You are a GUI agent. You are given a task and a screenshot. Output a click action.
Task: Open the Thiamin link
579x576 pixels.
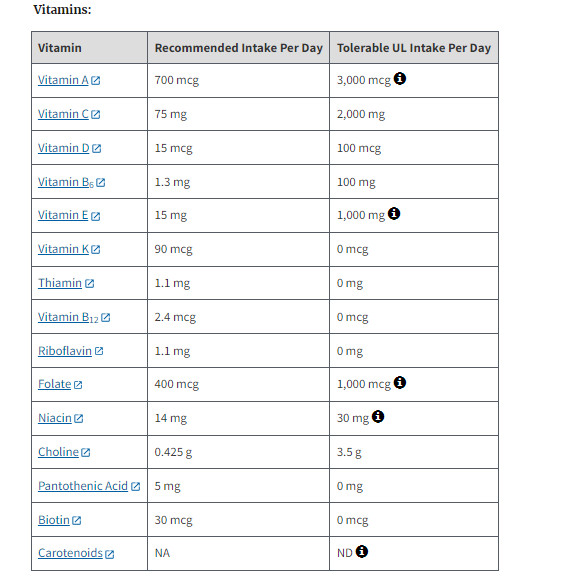click(x=60, y=283)
